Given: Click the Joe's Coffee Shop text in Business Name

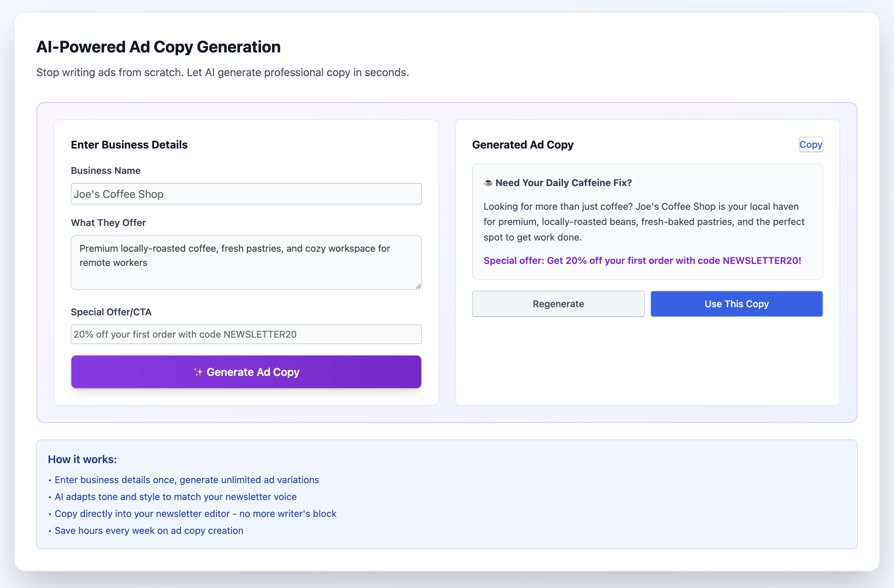Looking at the screenshot, I should [119, 194].
